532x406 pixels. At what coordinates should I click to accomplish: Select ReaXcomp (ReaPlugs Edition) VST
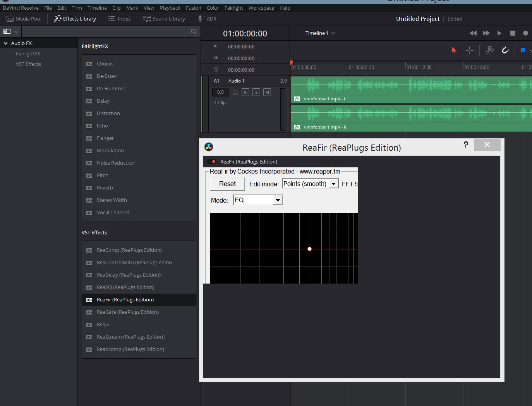[x=139, y=349]
